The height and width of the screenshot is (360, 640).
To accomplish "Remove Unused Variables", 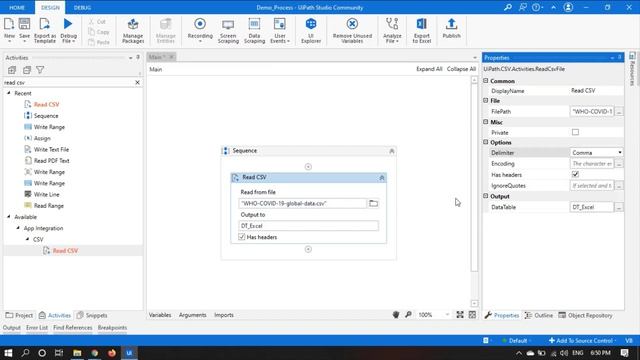I will coord(352,30).
